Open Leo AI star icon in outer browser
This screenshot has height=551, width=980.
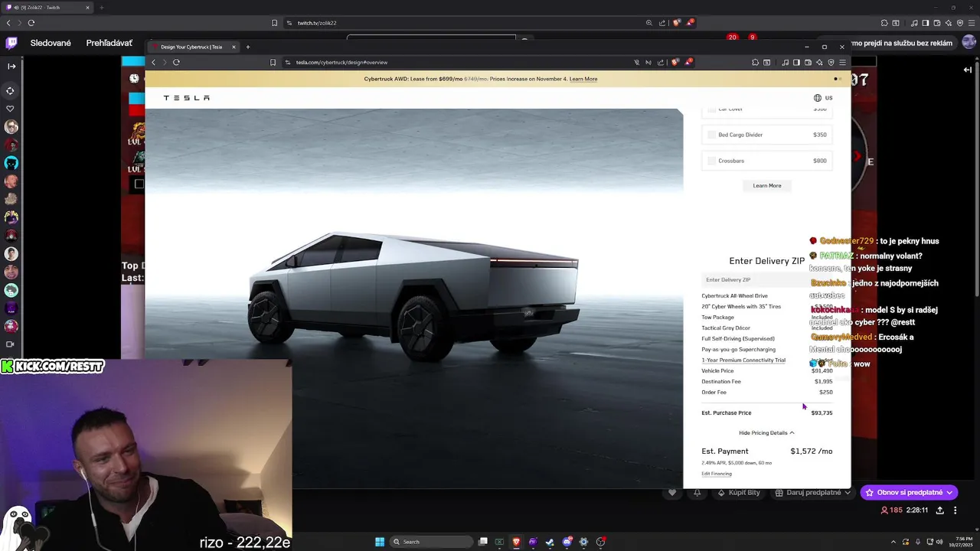point(949,23)
